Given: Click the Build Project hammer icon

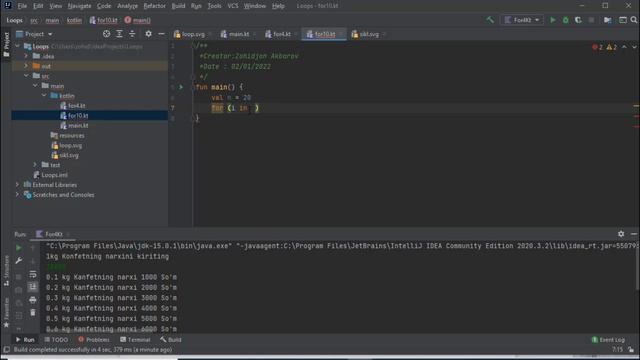Looking at the screenshot, I should pyautogui.click(x=490, y=20).
